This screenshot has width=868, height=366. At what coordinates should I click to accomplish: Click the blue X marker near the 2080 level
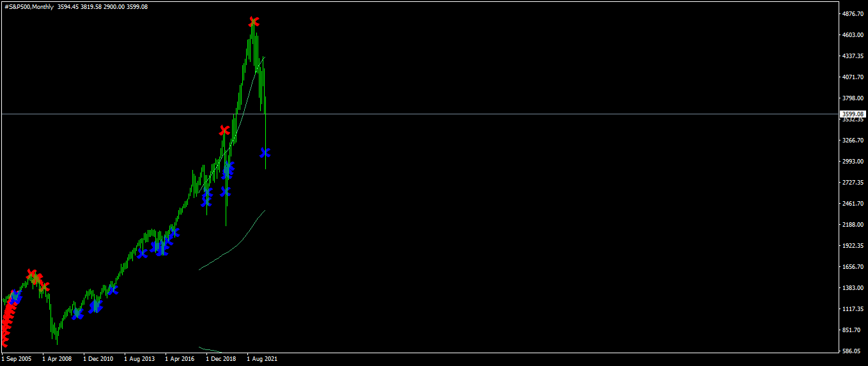pyautogui.click(x=174, y=233)
